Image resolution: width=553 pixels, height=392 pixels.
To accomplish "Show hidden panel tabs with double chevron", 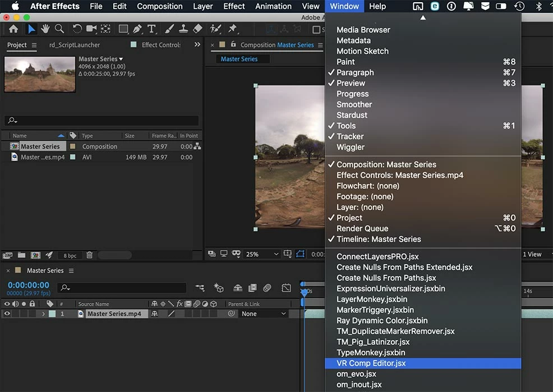I will pyautogui.click(x=197, y=44).
